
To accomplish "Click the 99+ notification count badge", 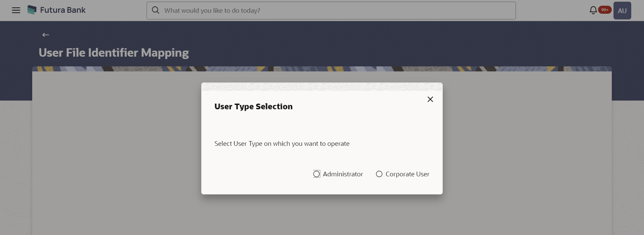I will pyautogui.click(x=605, y=10).
